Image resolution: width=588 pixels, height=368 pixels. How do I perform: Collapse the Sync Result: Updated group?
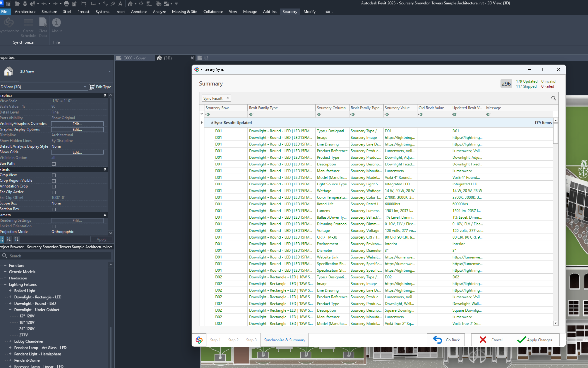click(212, 123)
